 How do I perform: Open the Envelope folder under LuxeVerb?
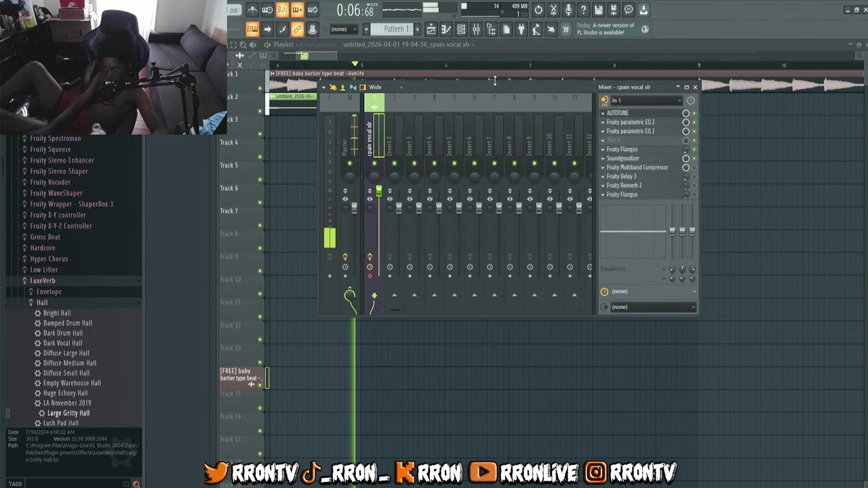coord(49,291)
